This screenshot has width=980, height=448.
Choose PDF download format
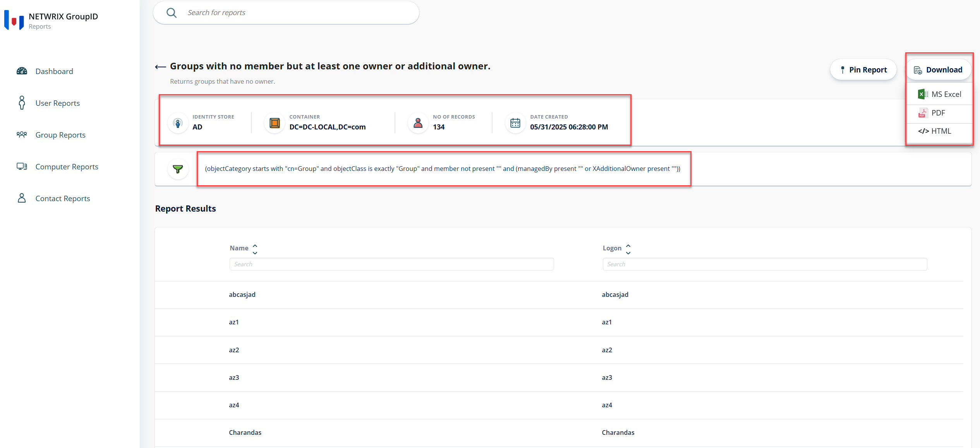pyautogui.click(x=940, y=113)
